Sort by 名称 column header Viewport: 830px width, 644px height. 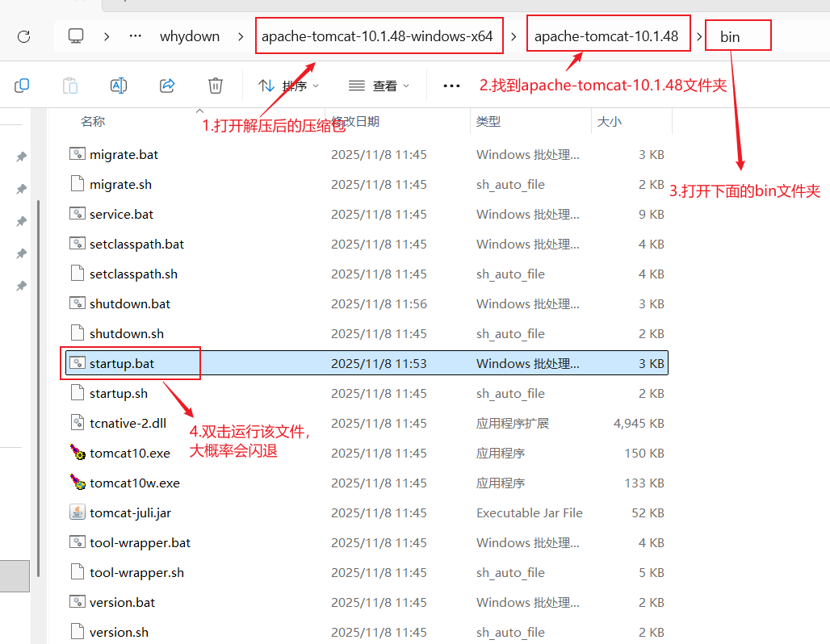[93, 122]
